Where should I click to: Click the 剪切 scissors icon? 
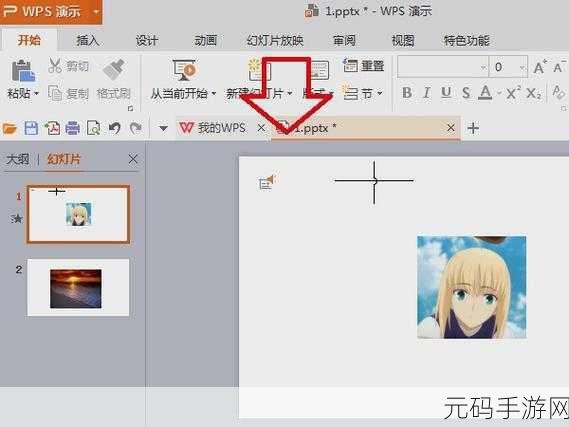[x=55, y=66]
